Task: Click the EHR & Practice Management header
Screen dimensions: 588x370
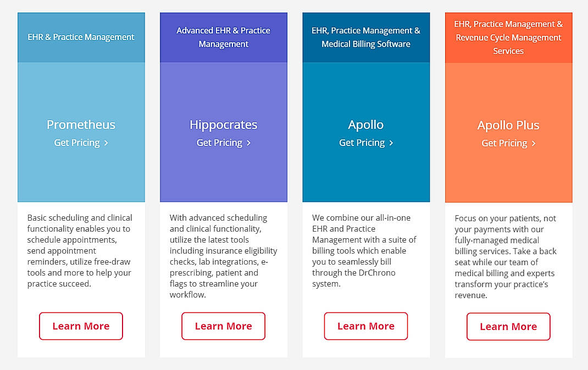Action: [81, 37]
